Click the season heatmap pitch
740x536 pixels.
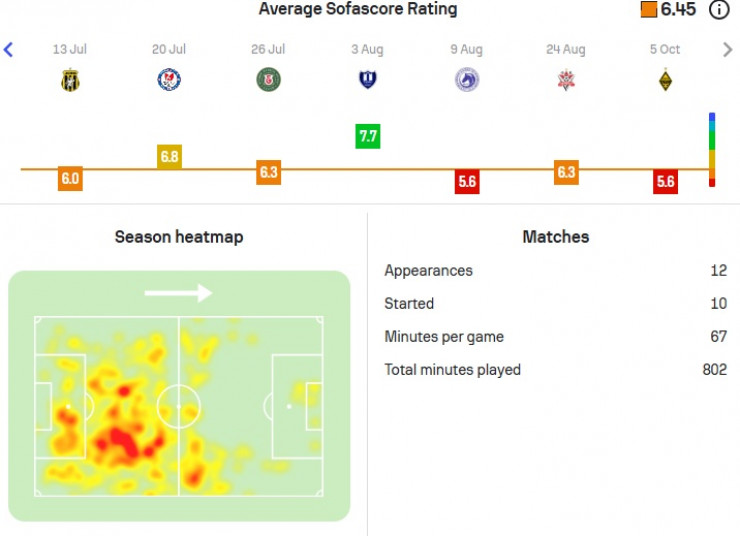pos(179,406)
